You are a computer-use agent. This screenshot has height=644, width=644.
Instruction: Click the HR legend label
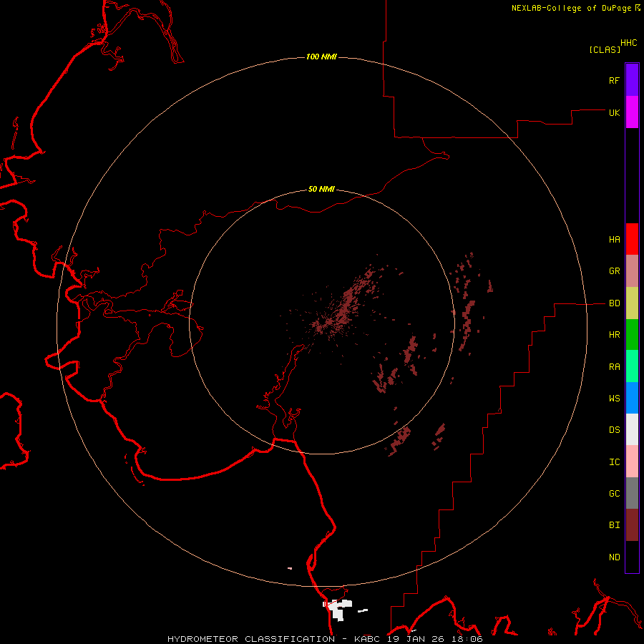tap(615, 335)
